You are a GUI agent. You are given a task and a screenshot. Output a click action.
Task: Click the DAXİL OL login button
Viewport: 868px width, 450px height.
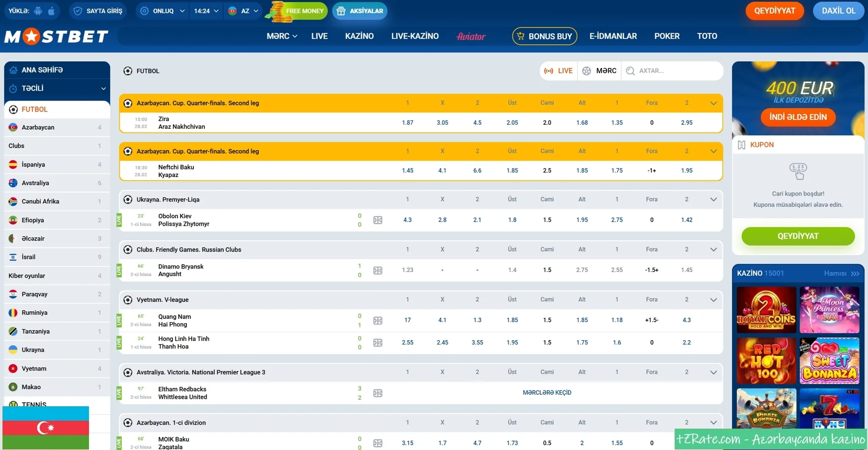(x=838, y=10)
